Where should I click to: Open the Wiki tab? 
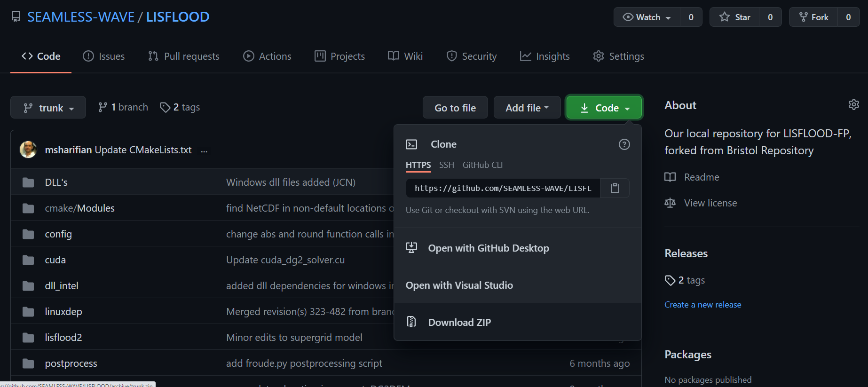405,56
